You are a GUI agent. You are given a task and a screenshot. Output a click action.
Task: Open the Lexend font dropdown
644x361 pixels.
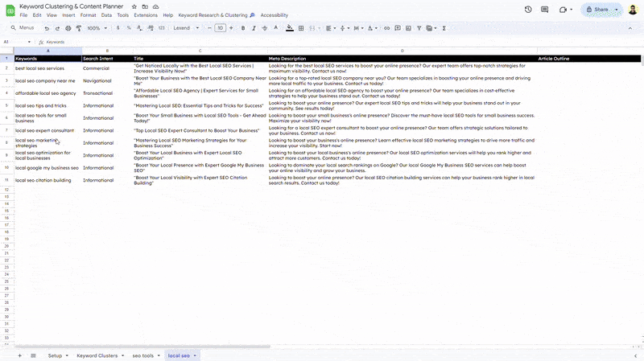pyautogui.click(x=186, y=28)
